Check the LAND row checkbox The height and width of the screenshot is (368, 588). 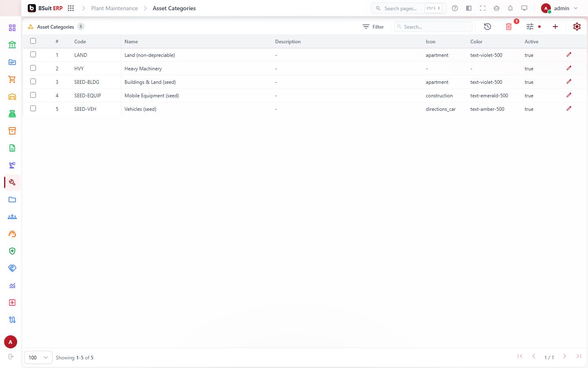(33, 54)
